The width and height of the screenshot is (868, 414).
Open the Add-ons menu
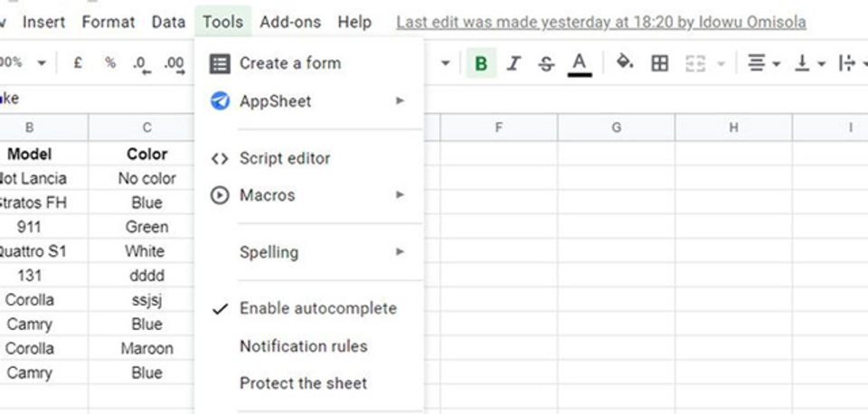(290, 22)
